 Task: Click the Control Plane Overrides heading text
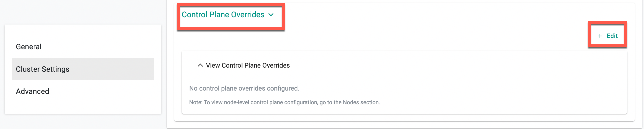(x=223, y=15)
